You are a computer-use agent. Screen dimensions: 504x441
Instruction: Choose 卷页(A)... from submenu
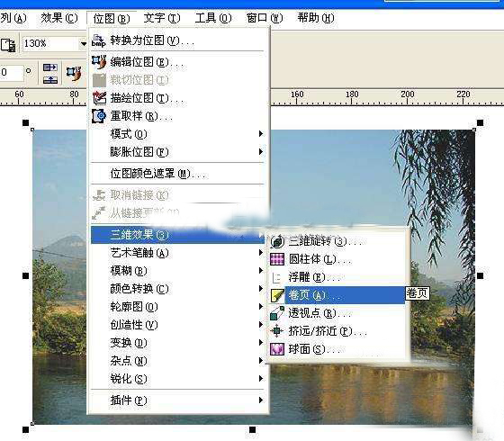coord(337,295)
